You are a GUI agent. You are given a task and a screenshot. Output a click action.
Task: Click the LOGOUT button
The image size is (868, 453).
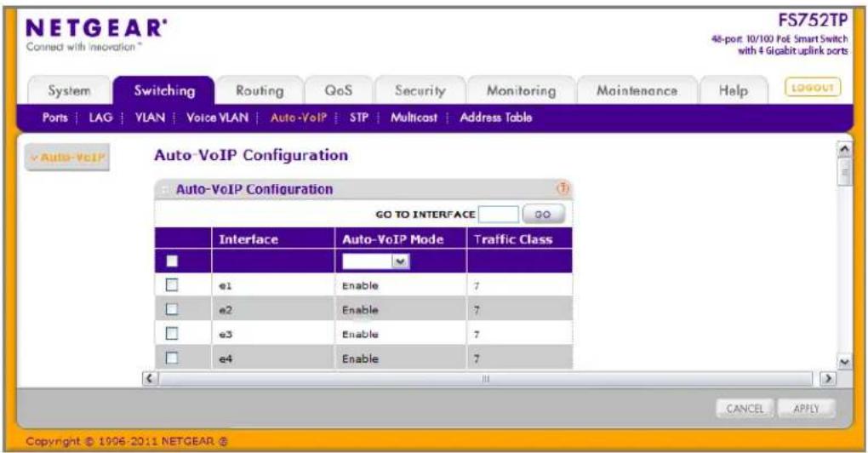tap(812, 88)
